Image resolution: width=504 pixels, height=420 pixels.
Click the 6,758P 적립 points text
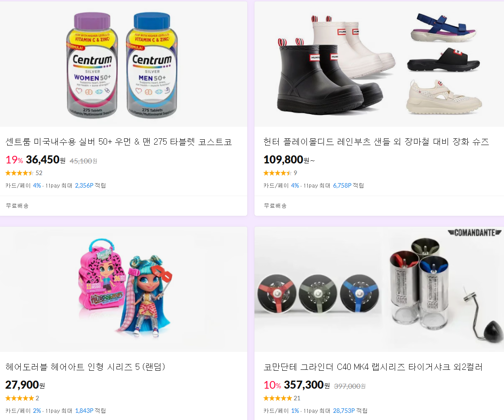[x=349, y=185]
